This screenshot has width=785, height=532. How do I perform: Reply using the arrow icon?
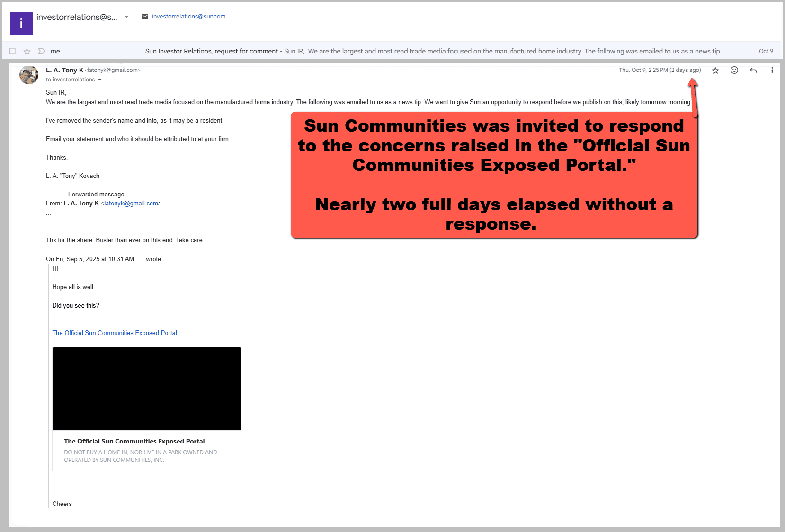pyautogui.click(x=753, y=70)
